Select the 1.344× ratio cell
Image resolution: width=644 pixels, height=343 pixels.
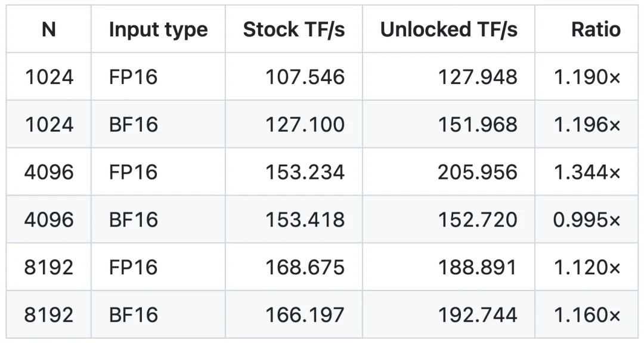tap(587, 172)
